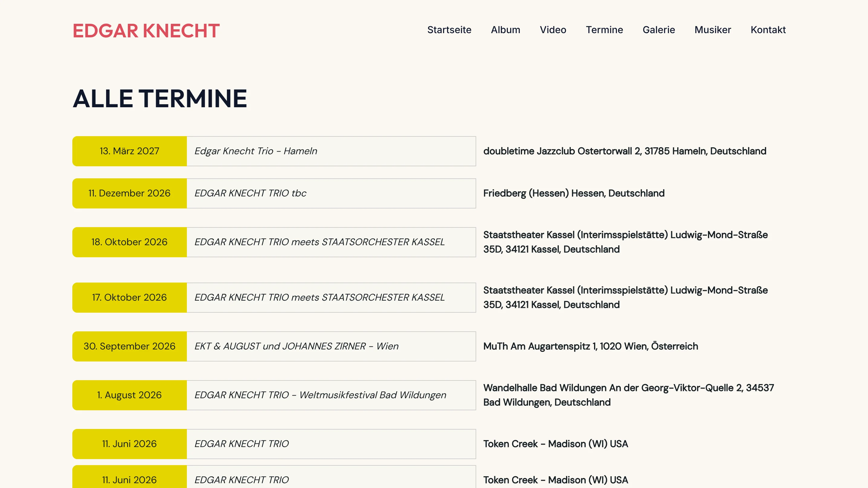Click Wandelhalle Bad Wildungen address text
Screen dimensions: 868x488
pyautogui.click(x=628, y=395)
